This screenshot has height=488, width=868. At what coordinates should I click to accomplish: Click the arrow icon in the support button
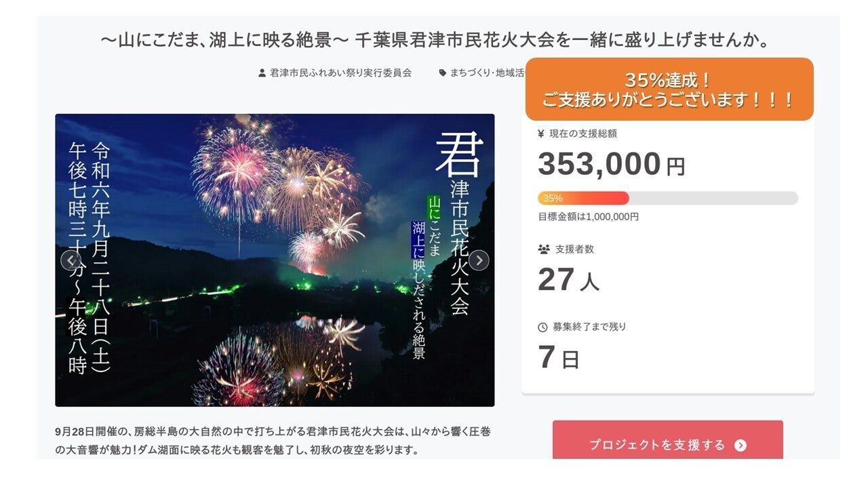(741, 445)
